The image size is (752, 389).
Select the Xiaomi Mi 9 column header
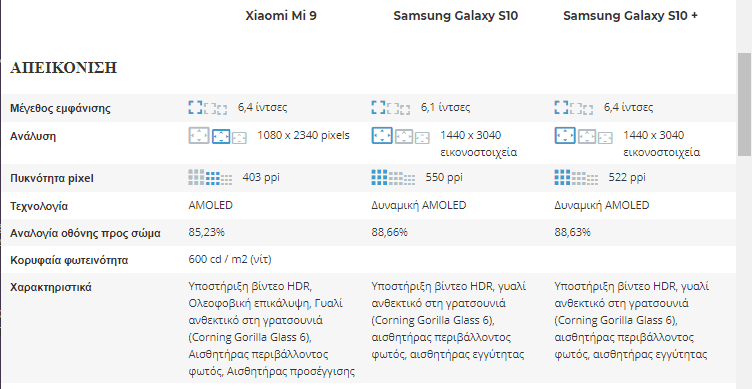tap(281, 16)
